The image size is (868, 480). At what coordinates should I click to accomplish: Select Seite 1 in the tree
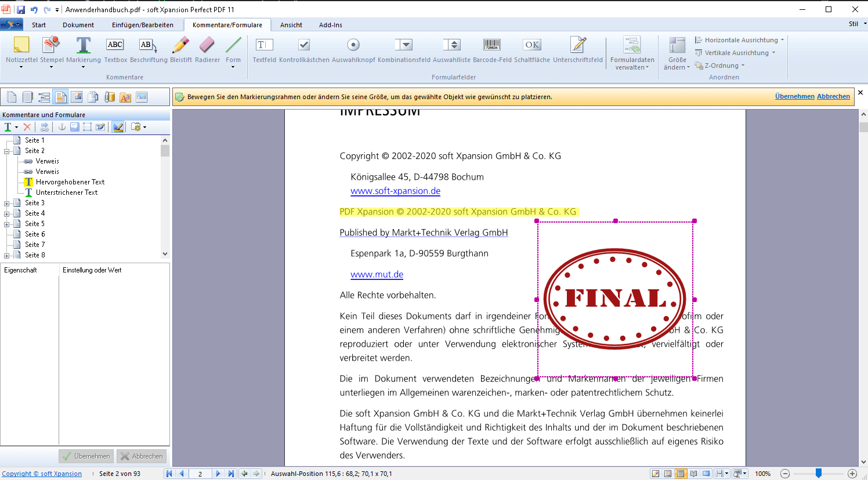(34, 140)
